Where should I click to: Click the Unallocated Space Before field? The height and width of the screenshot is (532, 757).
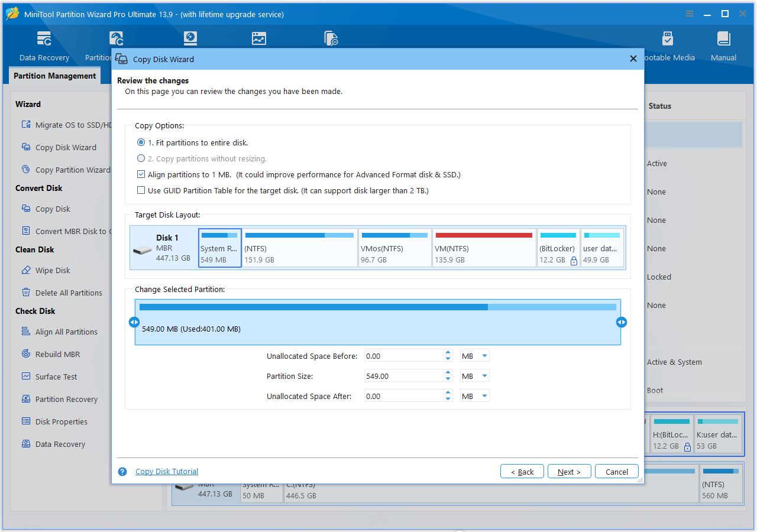404,356
